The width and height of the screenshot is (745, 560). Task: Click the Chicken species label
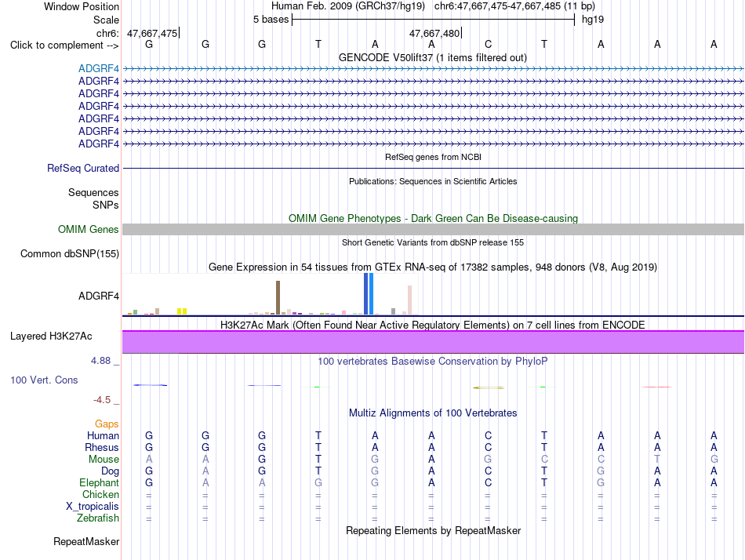click(100, 495)
